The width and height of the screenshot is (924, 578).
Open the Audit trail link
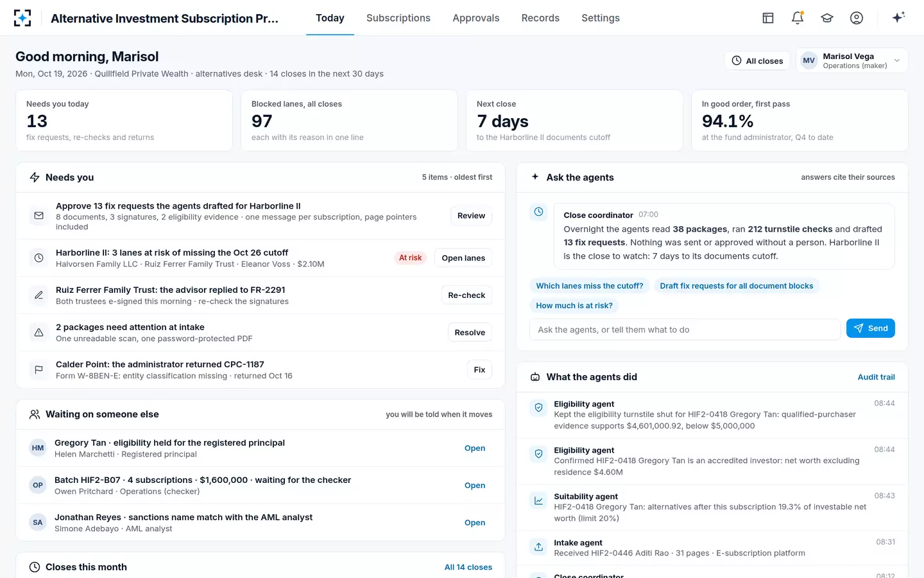[x=876, y=377]
